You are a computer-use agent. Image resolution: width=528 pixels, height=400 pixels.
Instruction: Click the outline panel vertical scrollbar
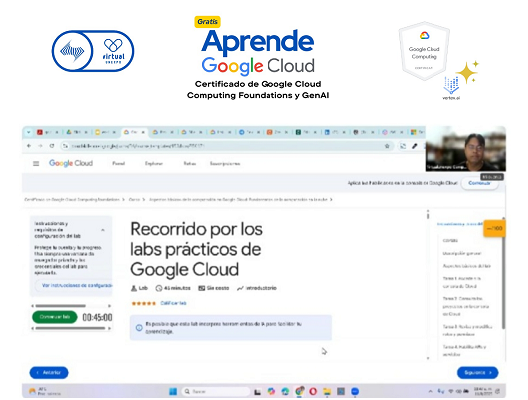[503, 274]
